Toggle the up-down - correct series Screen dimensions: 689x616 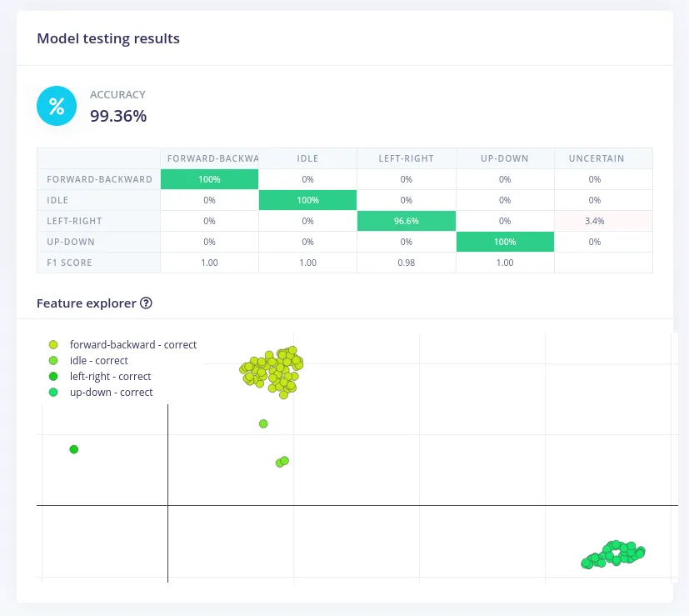[x=111, y=392]
